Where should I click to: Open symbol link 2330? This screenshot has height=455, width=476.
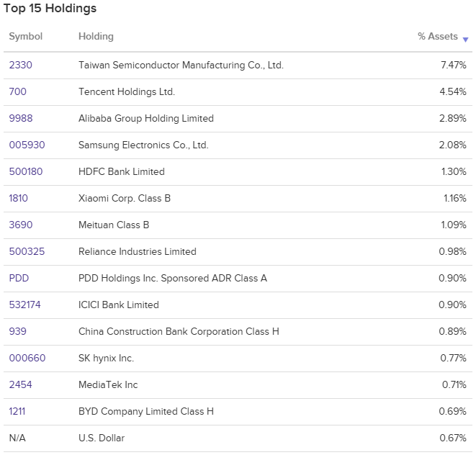(21, 65)
